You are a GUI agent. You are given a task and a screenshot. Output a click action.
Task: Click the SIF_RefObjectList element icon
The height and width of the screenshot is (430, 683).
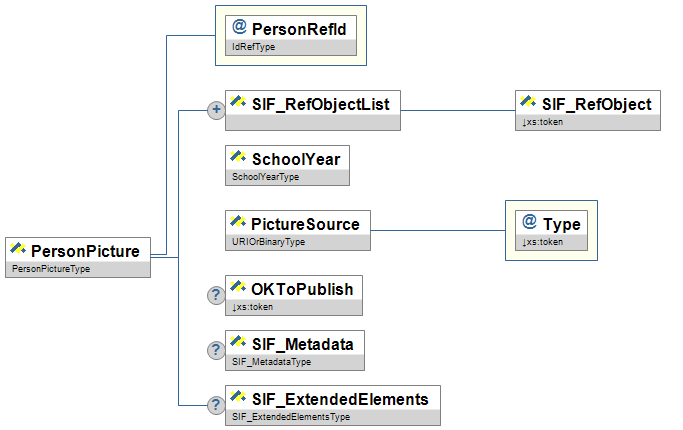[237, 102]
